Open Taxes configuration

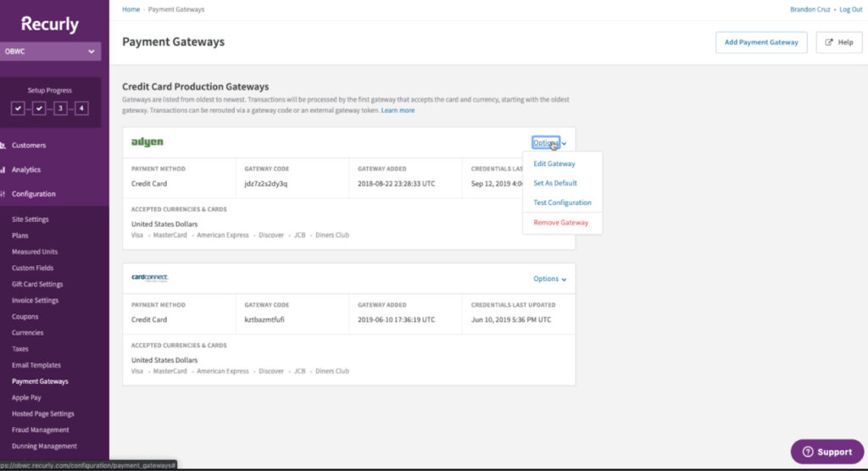(x=20, y=349)
